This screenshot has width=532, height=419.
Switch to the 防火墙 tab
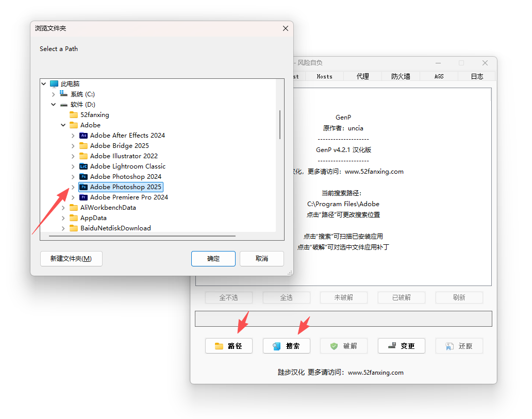coord(401,76)
